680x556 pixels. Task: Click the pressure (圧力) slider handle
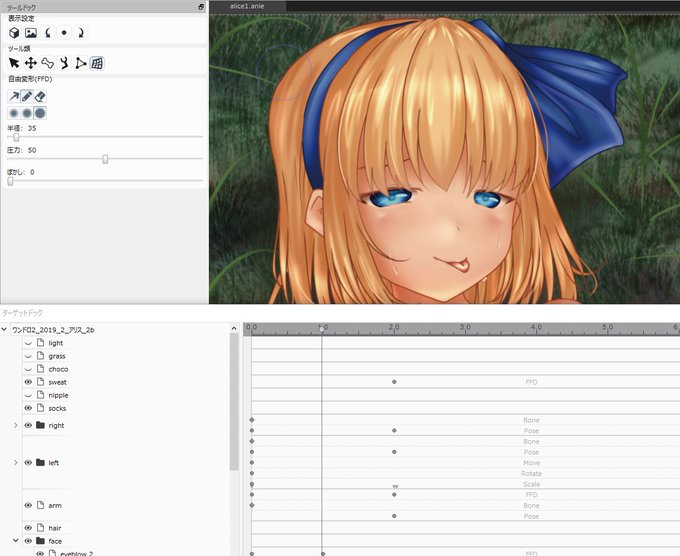pos(105,159)
